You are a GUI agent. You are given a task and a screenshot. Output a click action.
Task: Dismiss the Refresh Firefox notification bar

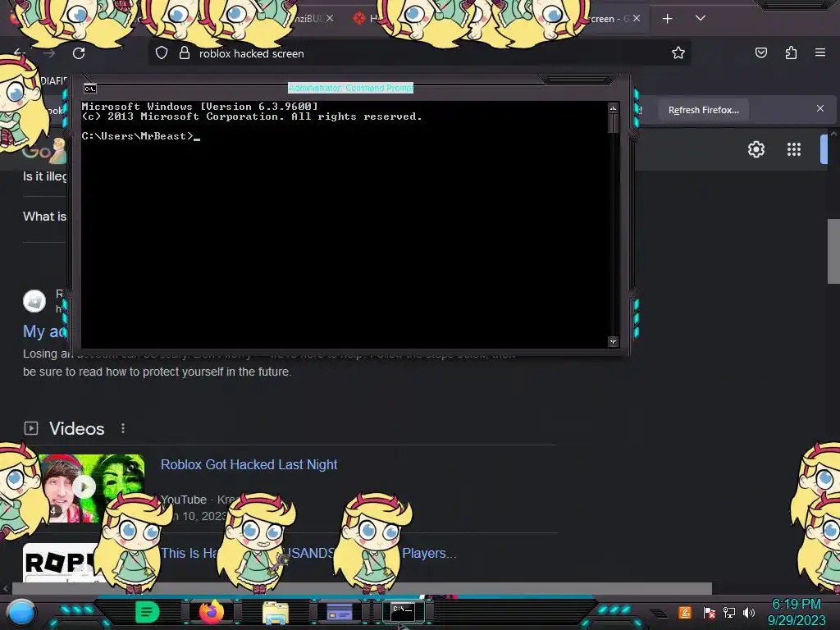(820, 109)
